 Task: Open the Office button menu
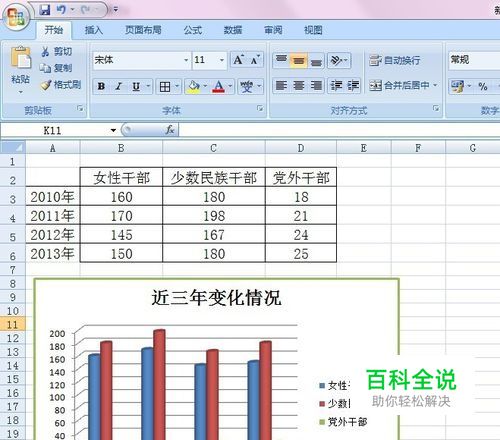point(16,17)
